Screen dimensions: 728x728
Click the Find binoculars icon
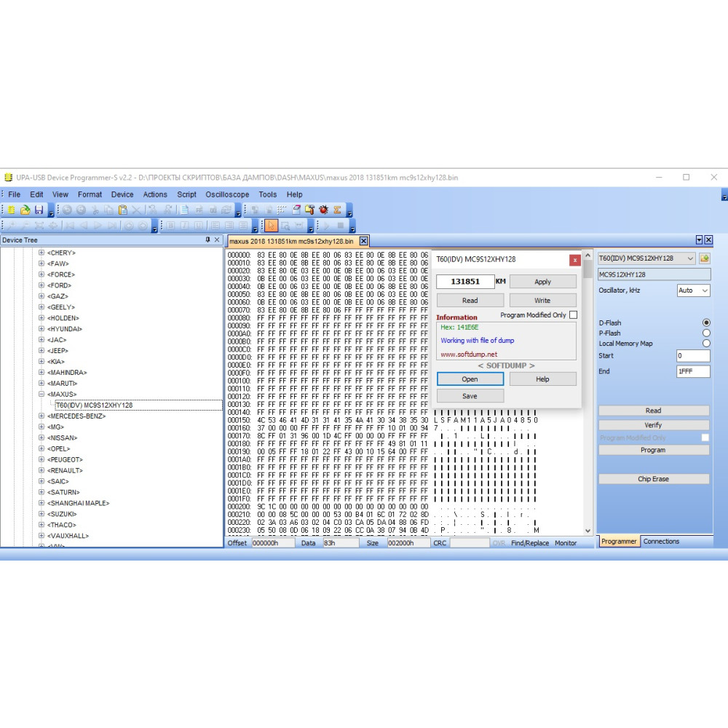152,210
